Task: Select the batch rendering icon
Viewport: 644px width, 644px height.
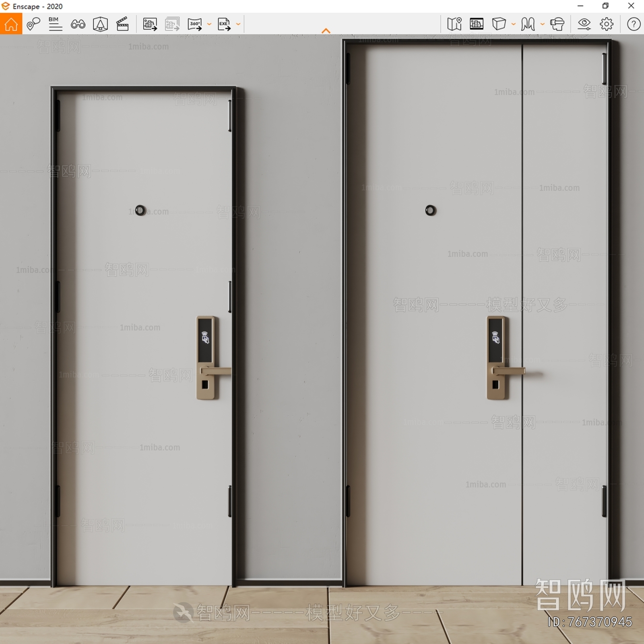Action: pyautogui.click(x=172, y=24)
